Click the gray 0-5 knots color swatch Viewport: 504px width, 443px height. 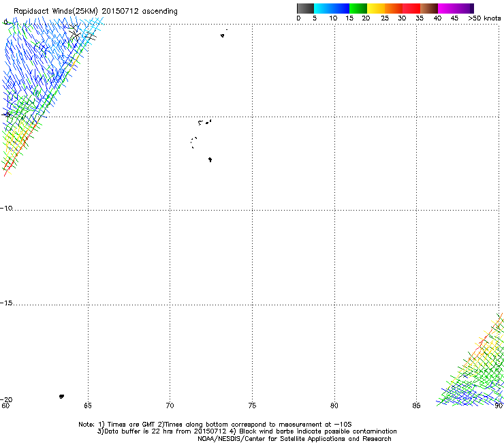pos(305,8)
